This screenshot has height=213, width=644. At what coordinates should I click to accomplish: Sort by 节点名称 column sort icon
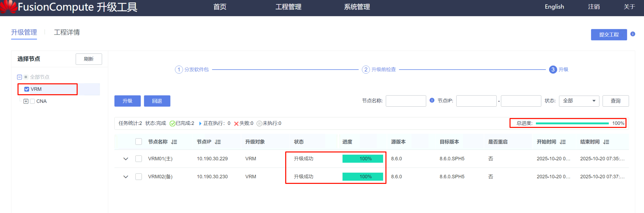174,142
